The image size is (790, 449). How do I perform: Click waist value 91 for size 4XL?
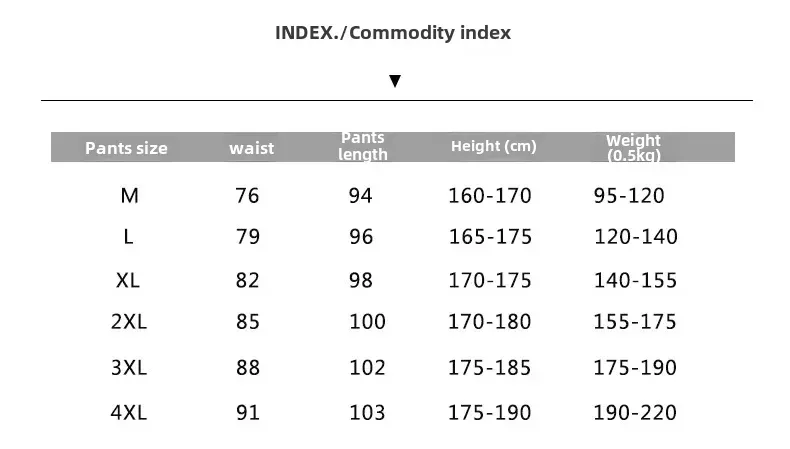pos(248,413)
